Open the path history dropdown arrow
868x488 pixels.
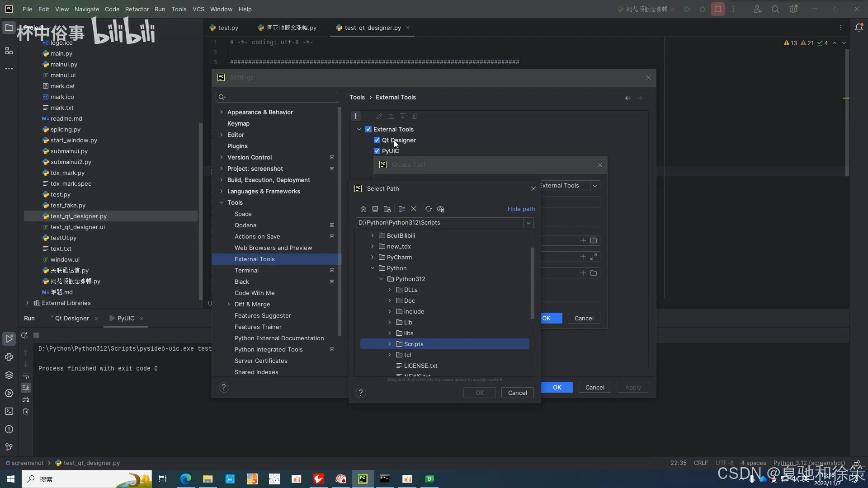tap(528, 223)
